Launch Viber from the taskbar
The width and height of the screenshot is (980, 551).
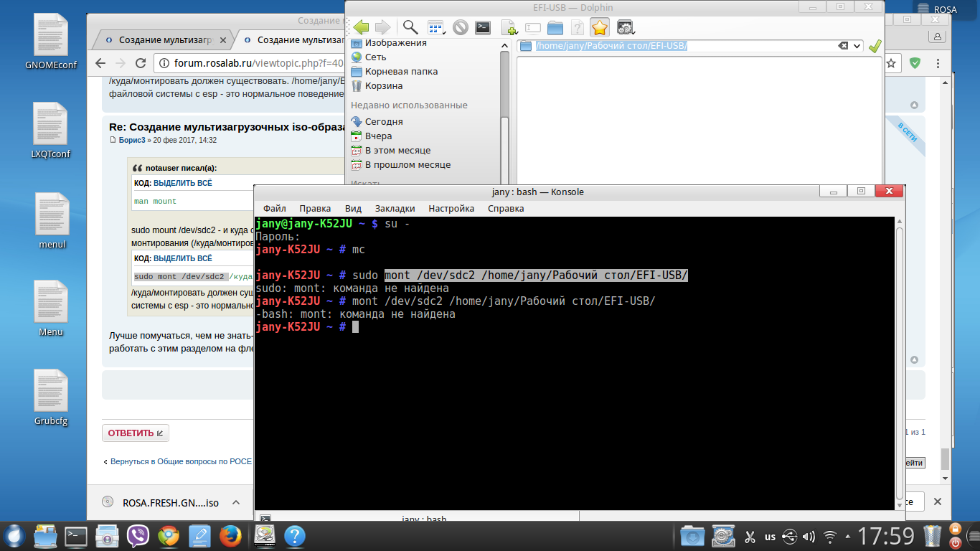click(138, 536)
